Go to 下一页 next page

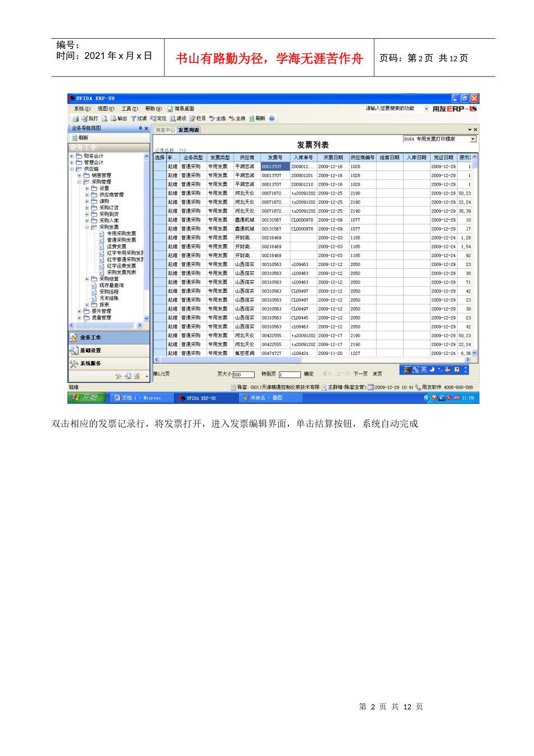pos(360,374)
